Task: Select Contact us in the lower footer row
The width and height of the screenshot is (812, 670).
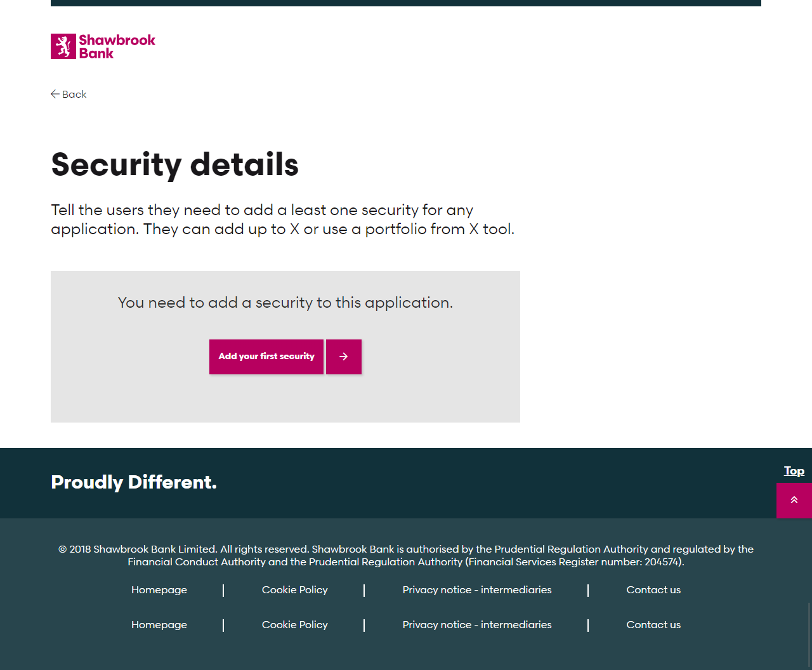Action: (x=653, y=625)
